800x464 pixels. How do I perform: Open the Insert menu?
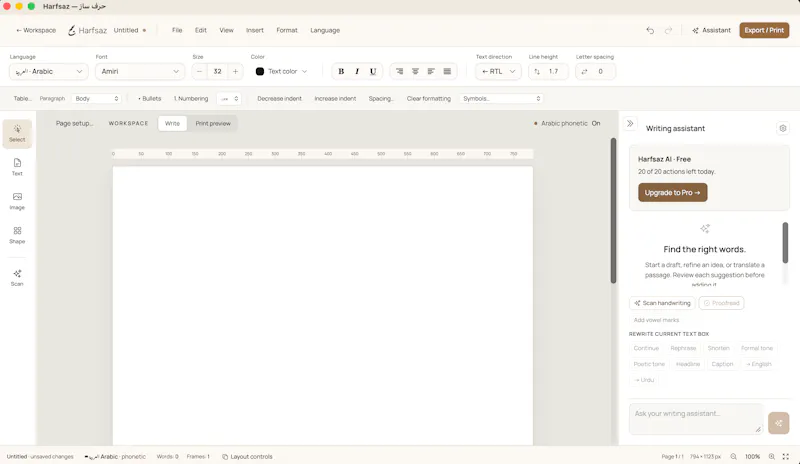point(255,31)
